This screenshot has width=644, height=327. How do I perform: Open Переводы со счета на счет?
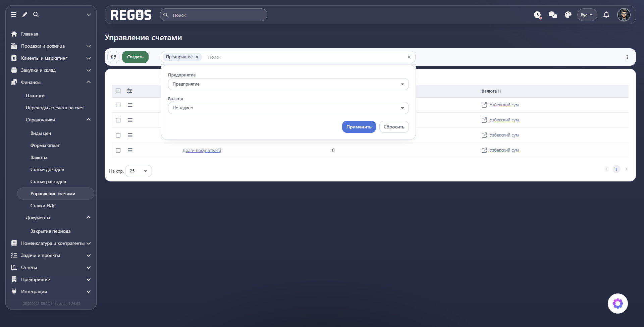click(x=55, y=108)
